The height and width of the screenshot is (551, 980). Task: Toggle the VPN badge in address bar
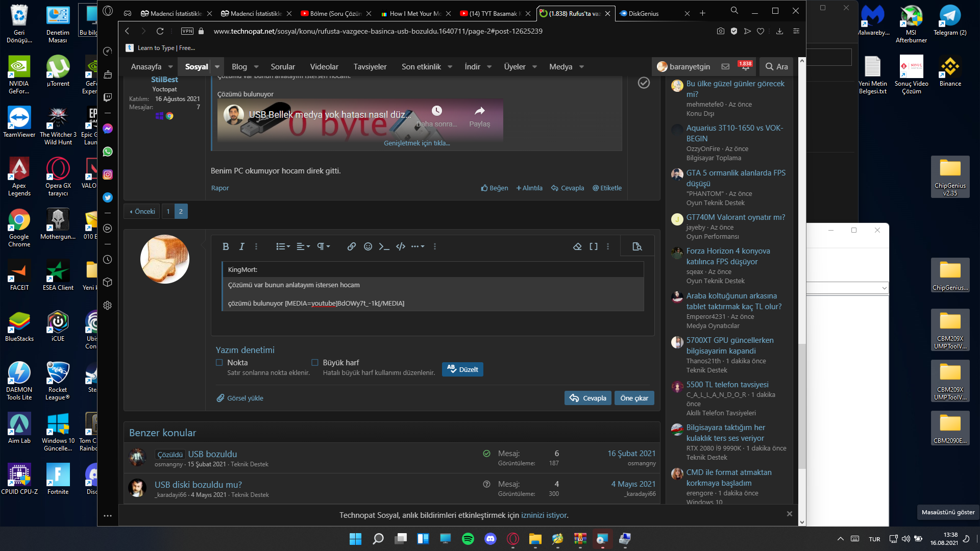pyautogui.click(x=187, y=31)
